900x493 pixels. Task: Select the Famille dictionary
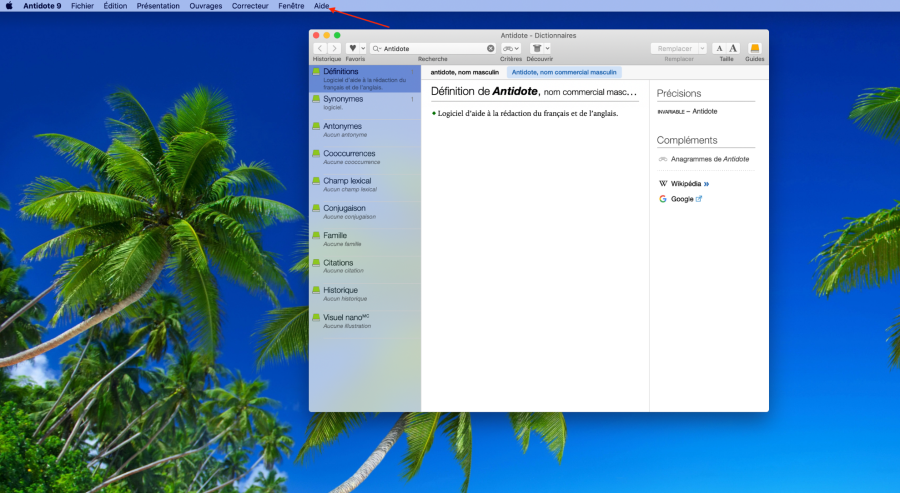pyautogui.click(x=365, y=242)
